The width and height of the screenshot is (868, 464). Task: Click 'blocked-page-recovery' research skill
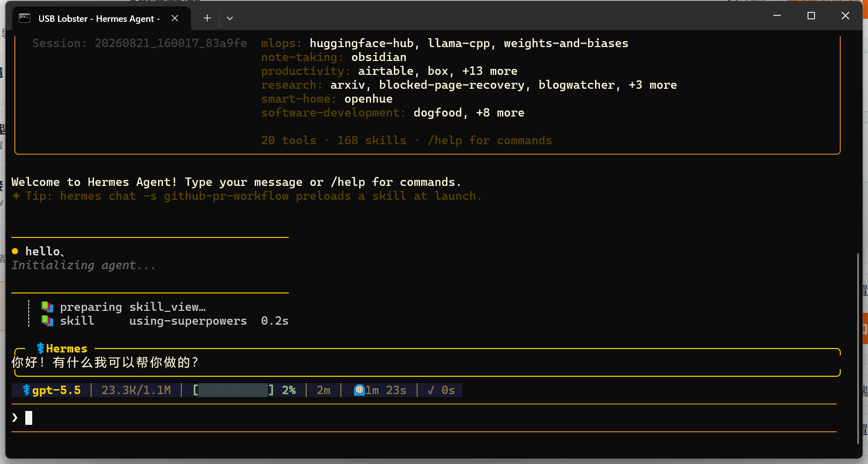click(452, 85)
